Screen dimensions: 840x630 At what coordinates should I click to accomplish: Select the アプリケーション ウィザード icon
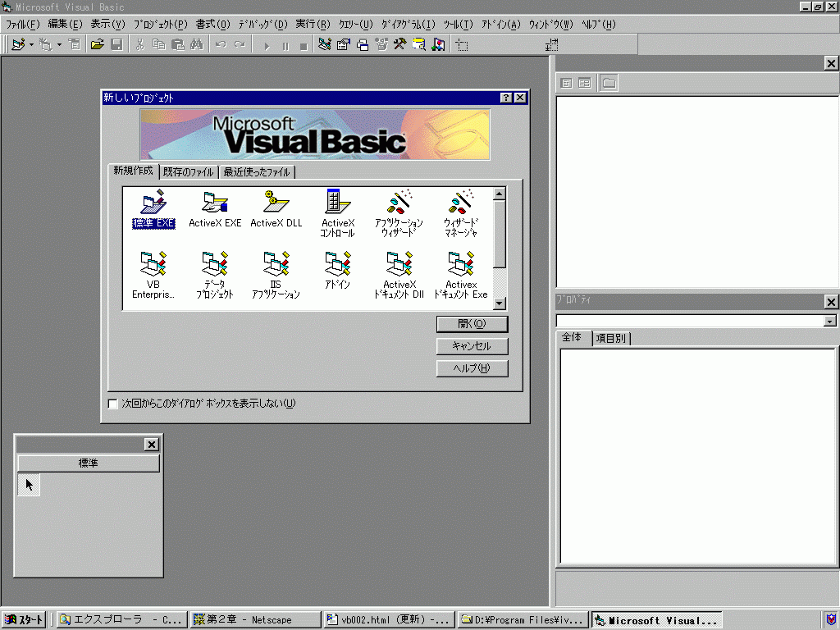click(x=399, y=213)
